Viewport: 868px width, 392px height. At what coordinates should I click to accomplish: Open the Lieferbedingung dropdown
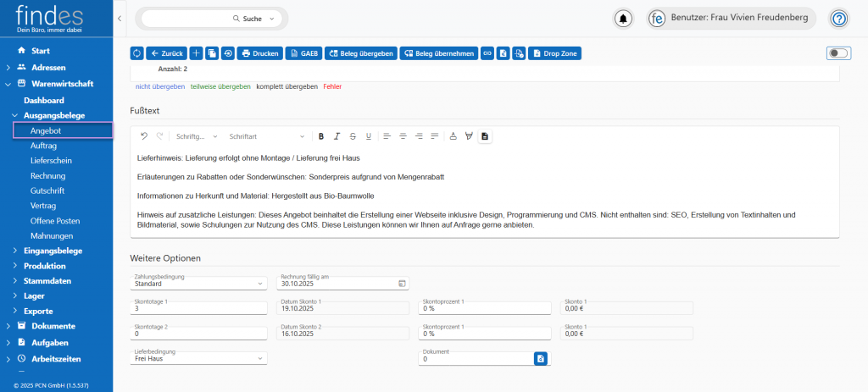(x=198, y=358)
